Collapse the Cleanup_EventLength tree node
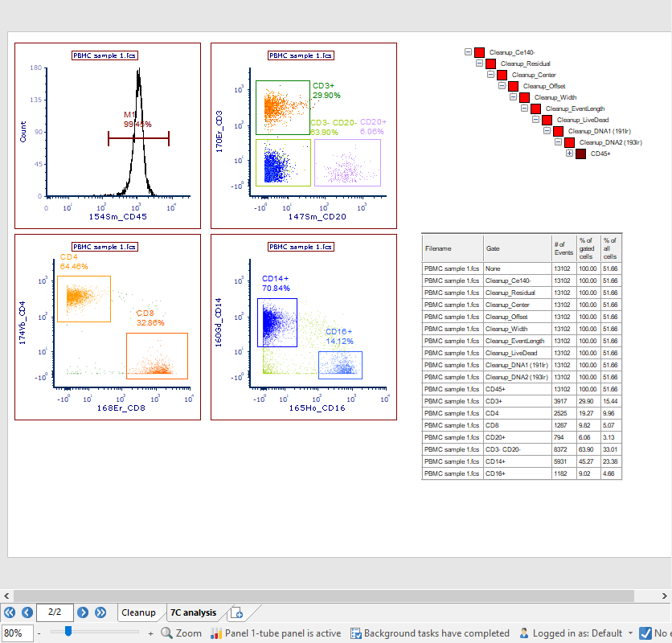672x643 pixels. pyautogui.click(x=524, y=108)
